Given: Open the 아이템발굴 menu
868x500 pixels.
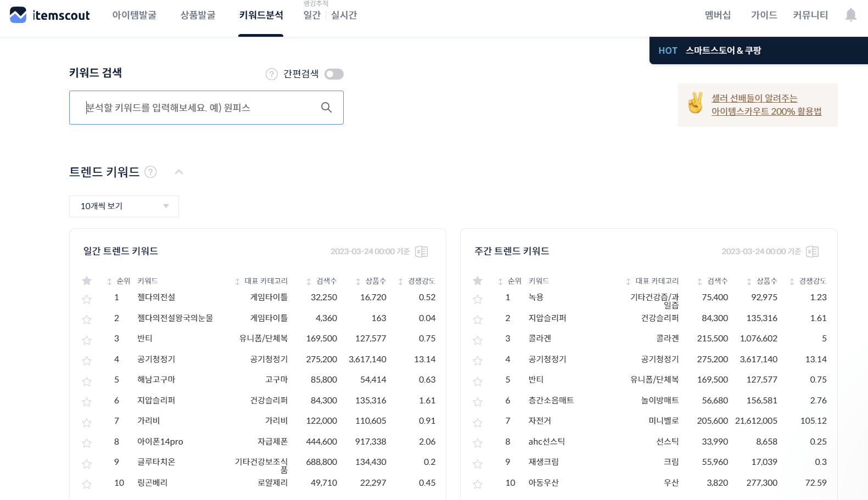Looking at the screenshot, I should pos(135,15).
